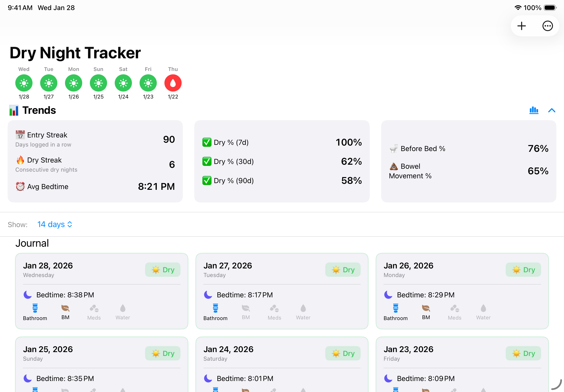Select the Tue 1/27 dry circle
Screen dimensions: 564x392
tap(49, 83)
